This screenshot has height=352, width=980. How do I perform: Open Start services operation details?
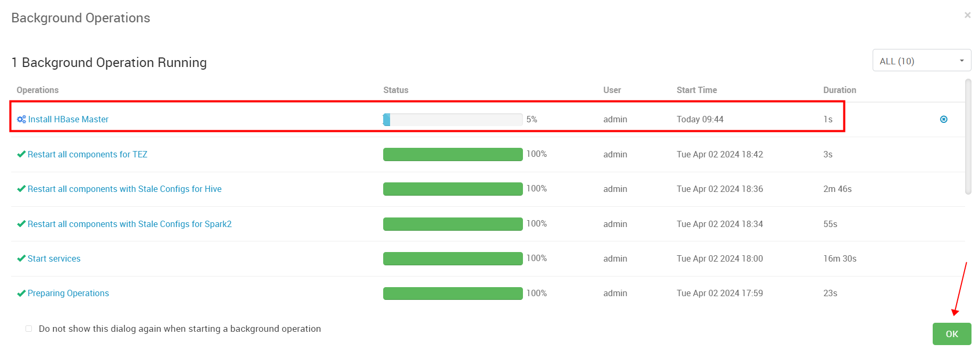pyautogui.click(x=54, y=258)
